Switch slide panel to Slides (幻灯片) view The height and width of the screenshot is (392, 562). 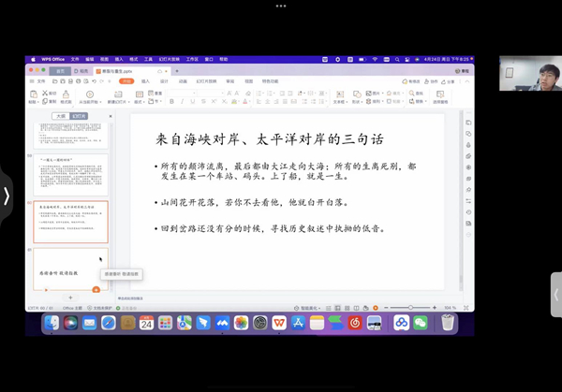81,117
